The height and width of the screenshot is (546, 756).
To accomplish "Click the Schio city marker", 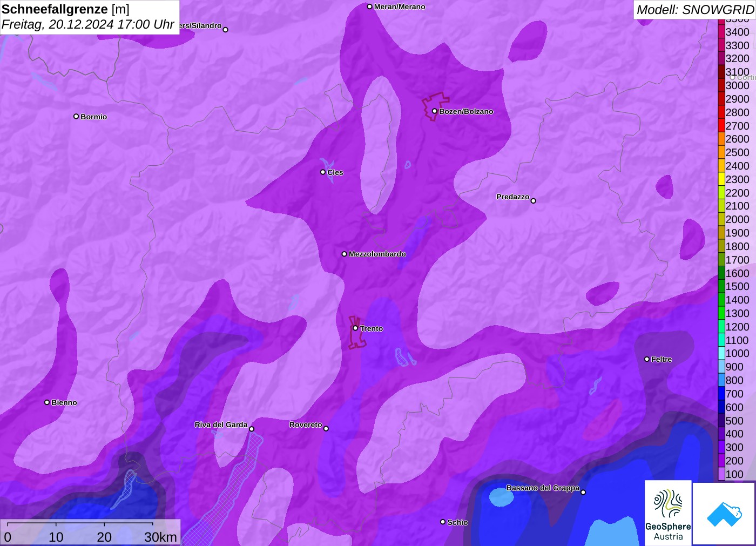I will tap(443, 522).
